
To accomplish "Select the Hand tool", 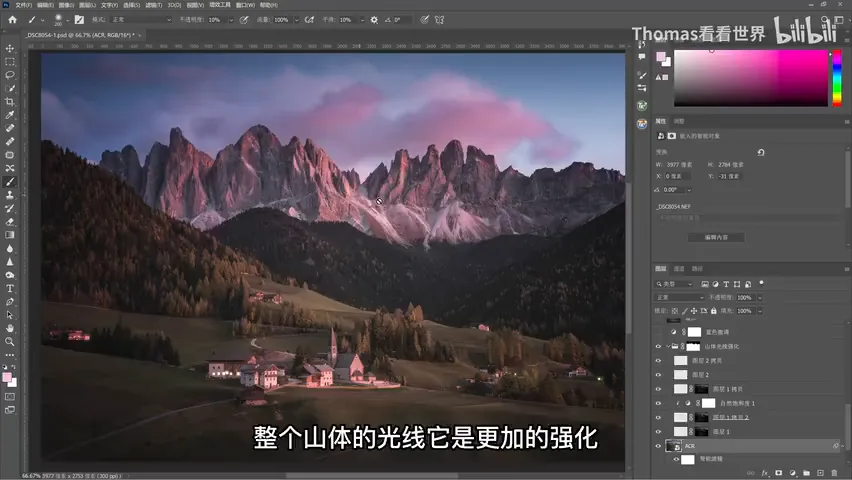I will point(10,328).
